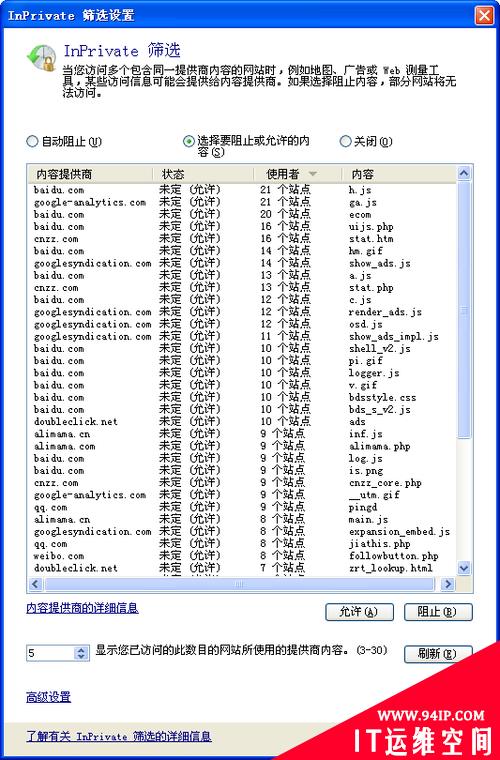The image size is (500, 760).
Task: Click the InPrivate filtering lock icon
Action: (x=41, y=58)
